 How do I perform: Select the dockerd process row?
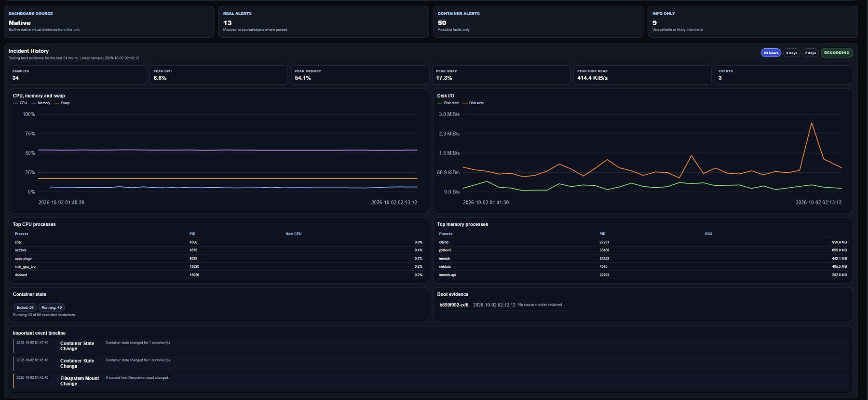(218, 275)
